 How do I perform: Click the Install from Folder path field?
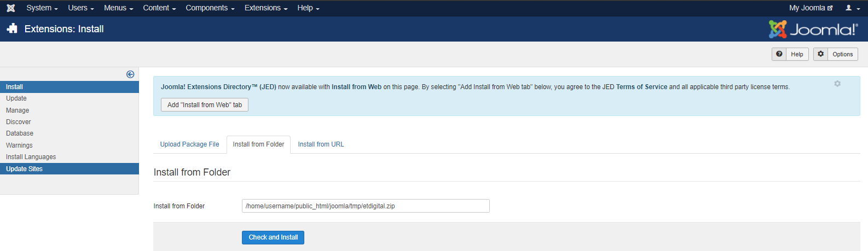(x=366, y=206)
